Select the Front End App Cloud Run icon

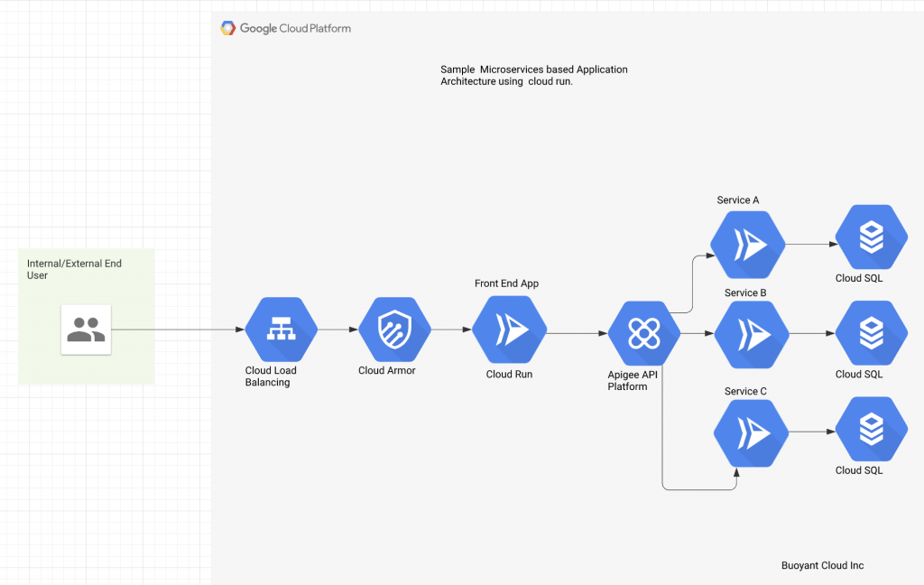tap(509, 329)
